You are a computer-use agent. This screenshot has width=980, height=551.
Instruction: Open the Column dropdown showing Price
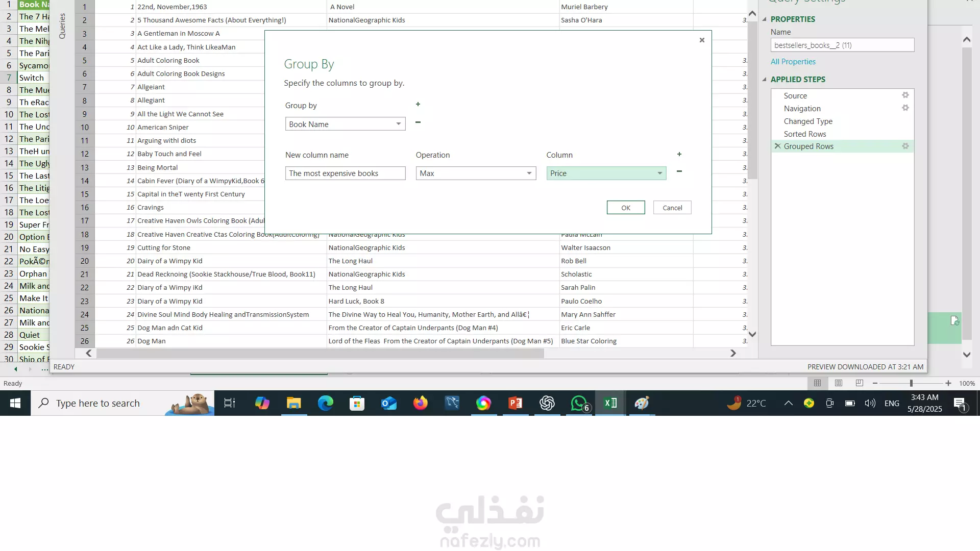click(x=659, y=173)
